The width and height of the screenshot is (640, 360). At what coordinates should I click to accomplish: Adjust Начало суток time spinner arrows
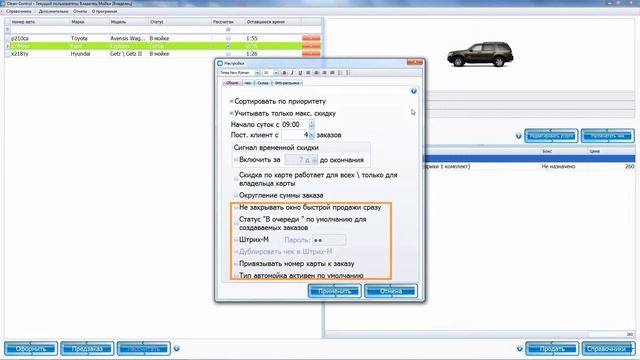[x=311, y=124]
